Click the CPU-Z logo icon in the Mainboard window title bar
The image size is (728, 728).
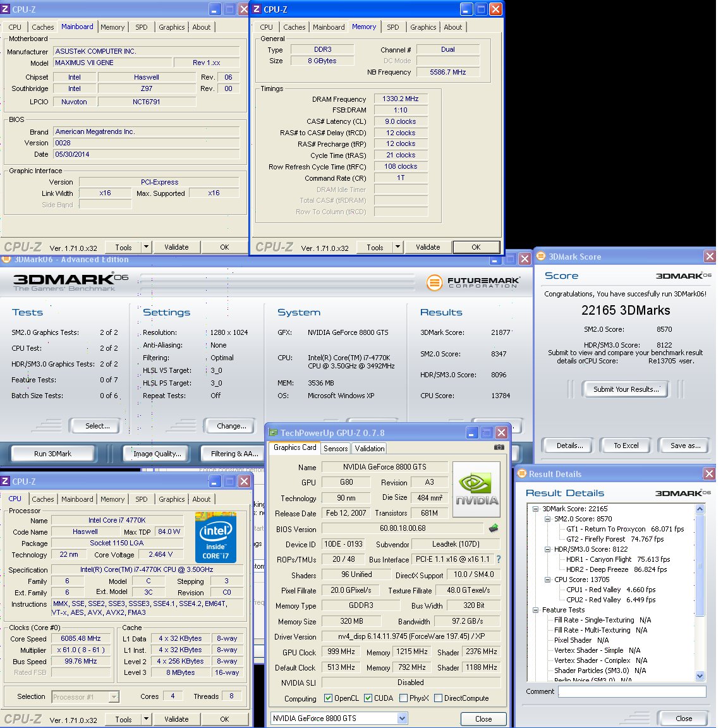pyautogui.click(x=6, y=9)
